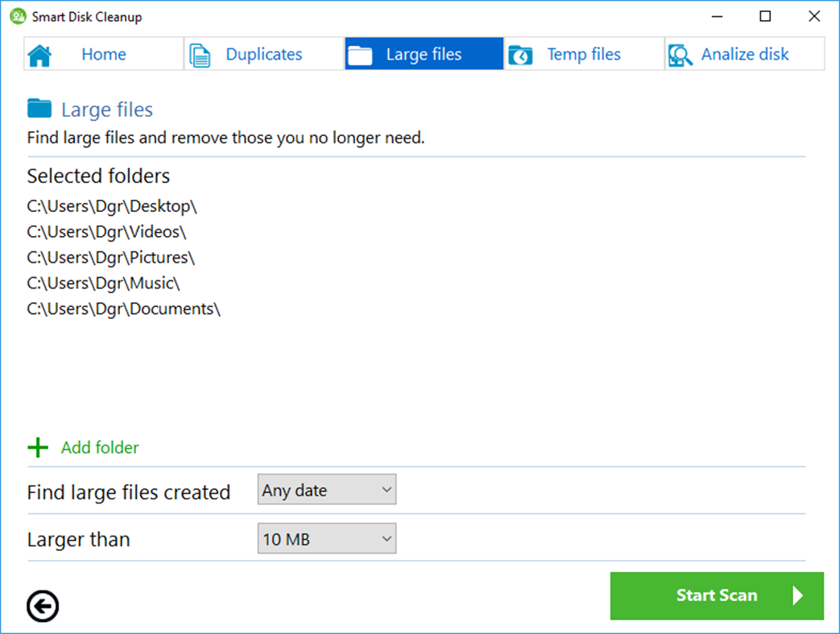This screenshot has height=634, width=840.
Task: Open the Larger than size dropdown
Action: click(x=326, y=538)
